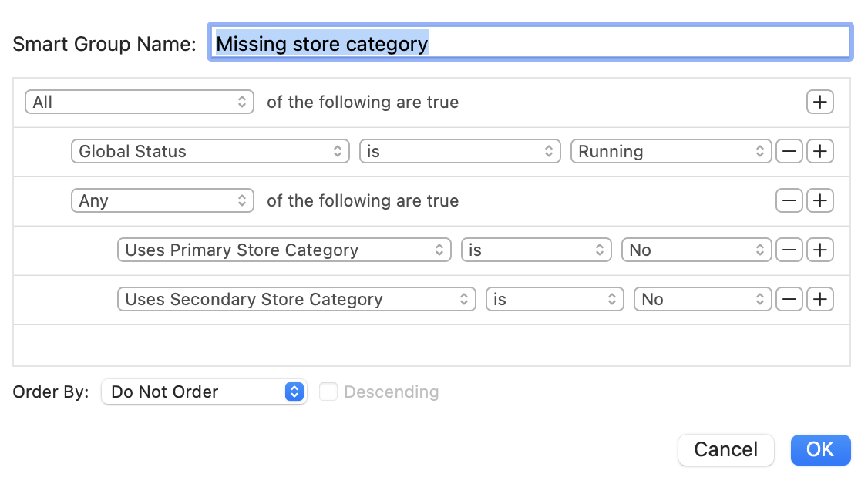The width and height of the screenshot is (868, 484).
Task: Remove the Uses Primary Store Category rule
Action: coord(789,250)
